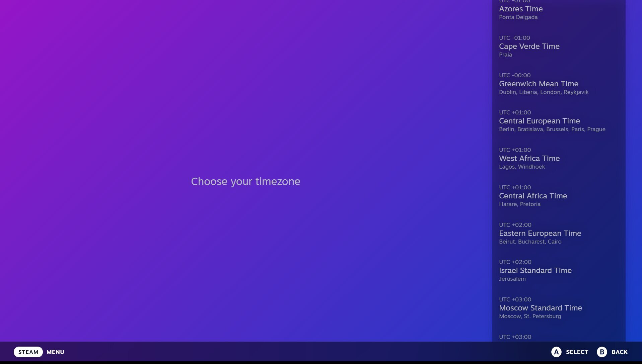Click the SELECT label in footer
The height and width of the screenshot is (364, 642).
[x=577, y=352]
